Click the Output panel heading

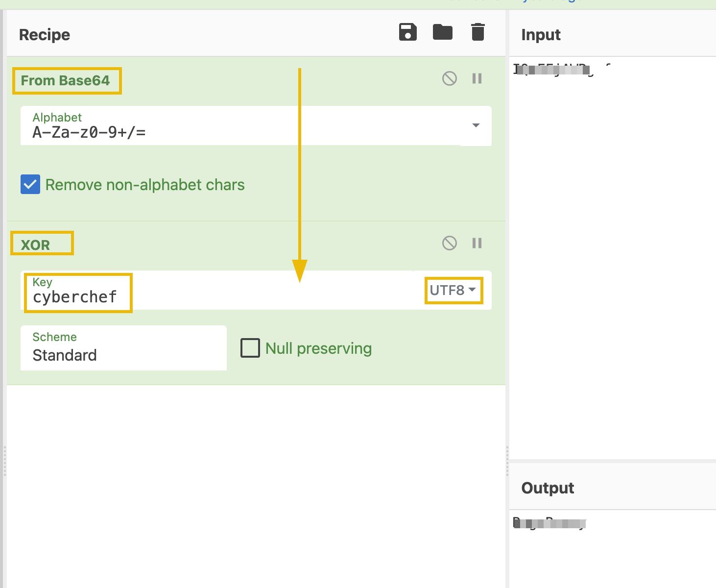coord(548,488)
